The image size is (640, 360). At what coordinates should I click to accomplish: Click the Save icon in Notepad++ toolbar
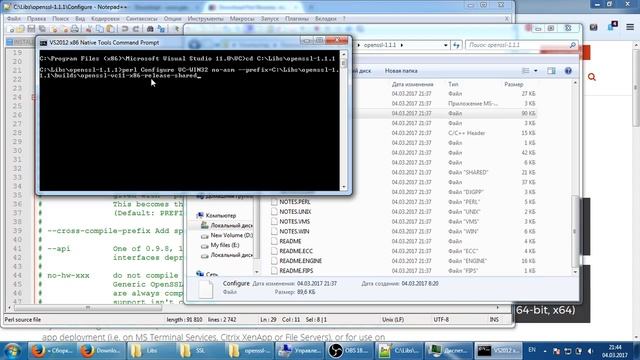(x=31, y=29)
